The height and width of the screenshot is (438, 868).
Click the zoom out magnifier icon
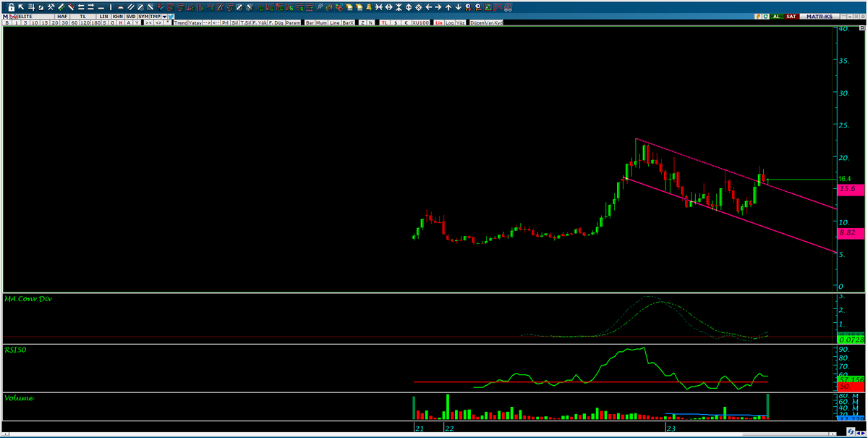(x=478, y=7)
